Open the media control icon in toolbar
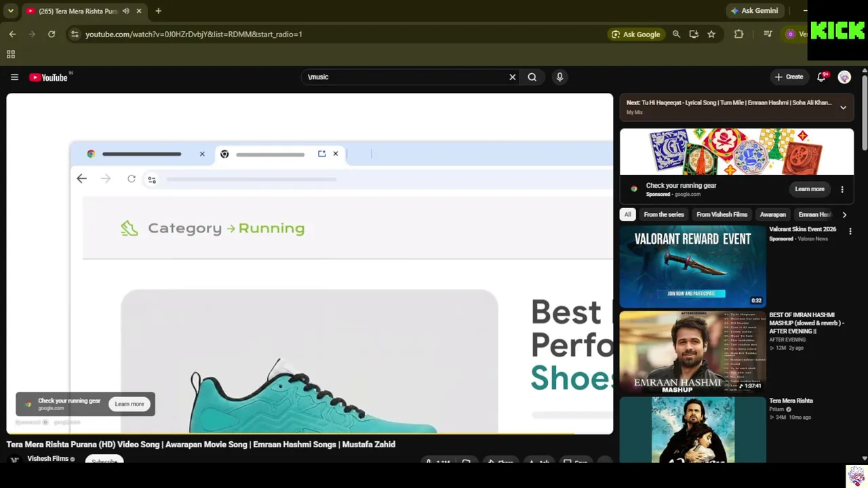Viewport: 868px width, 488px height. coord(768,34)
